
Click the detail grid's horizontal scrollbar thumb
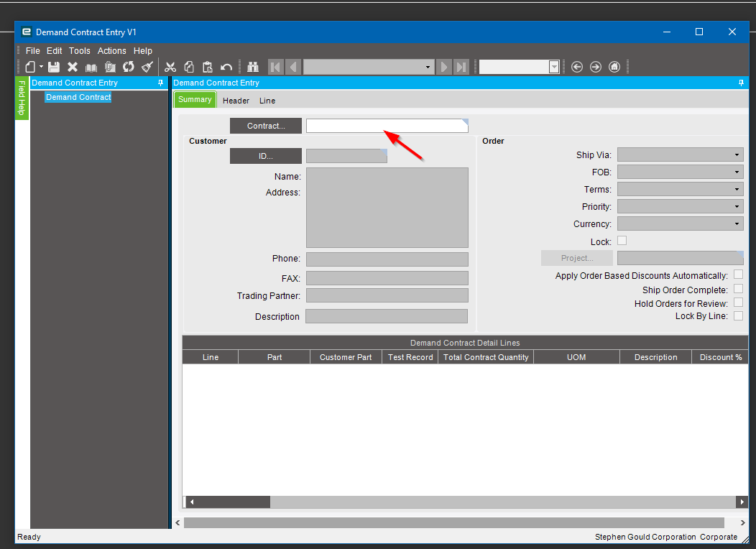coord(234,502)
